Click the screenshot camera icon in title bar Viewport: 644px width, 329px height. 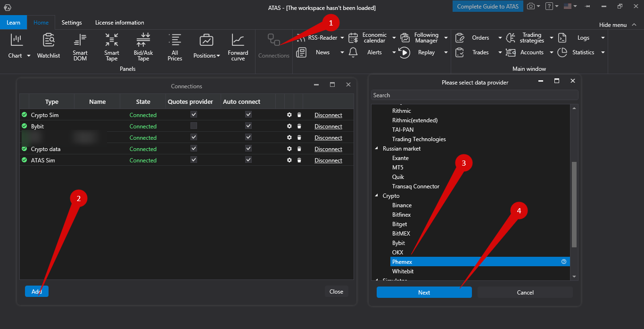(x=531, y=6)
